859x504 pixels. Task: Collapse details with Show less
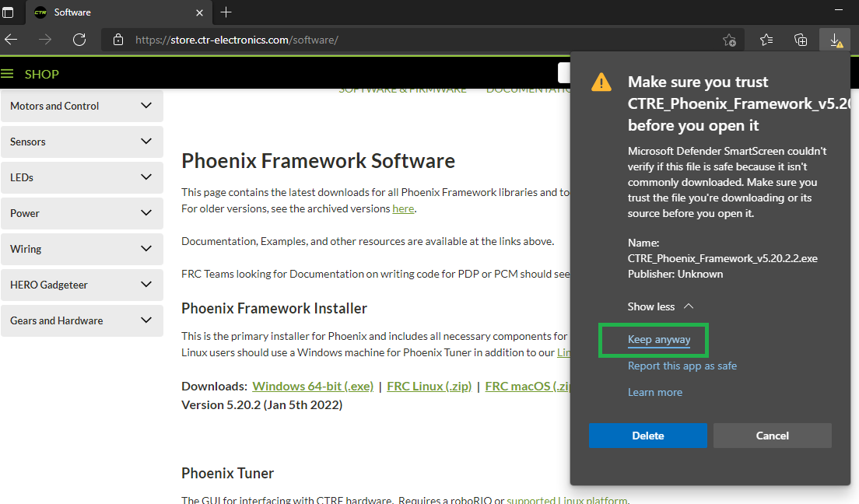click(660, 306)
